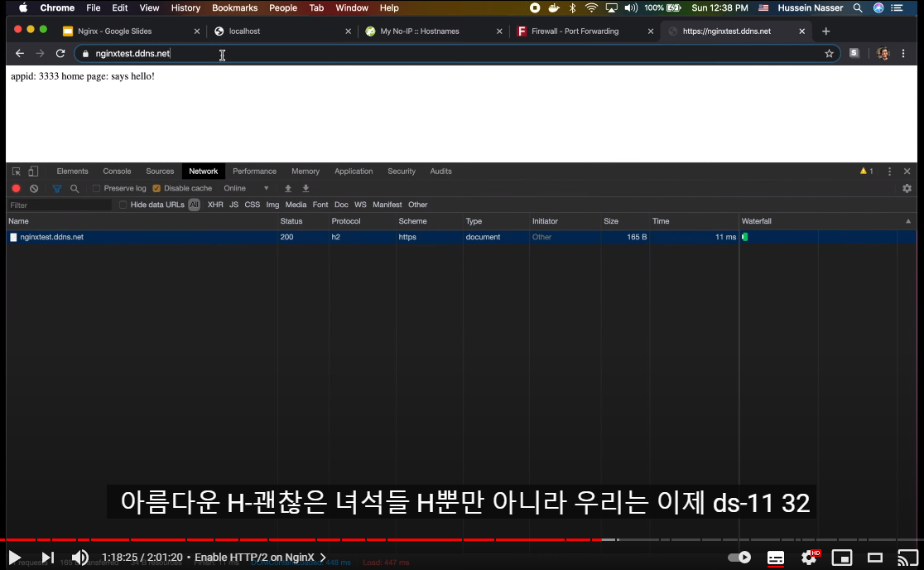924x570 pixels.
Task: Seek on the video progress bar
Action: click(462, 539)
